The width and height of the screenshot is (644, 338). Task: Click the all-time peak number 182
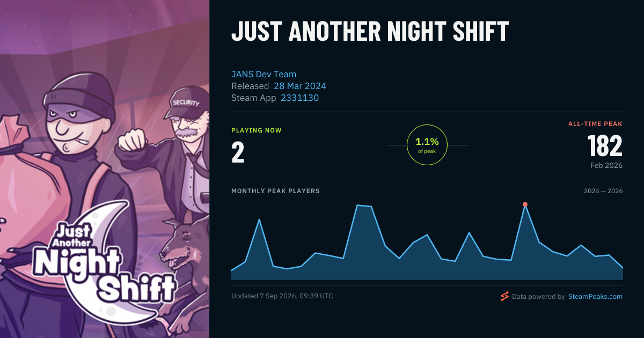[x=605, y=146]
